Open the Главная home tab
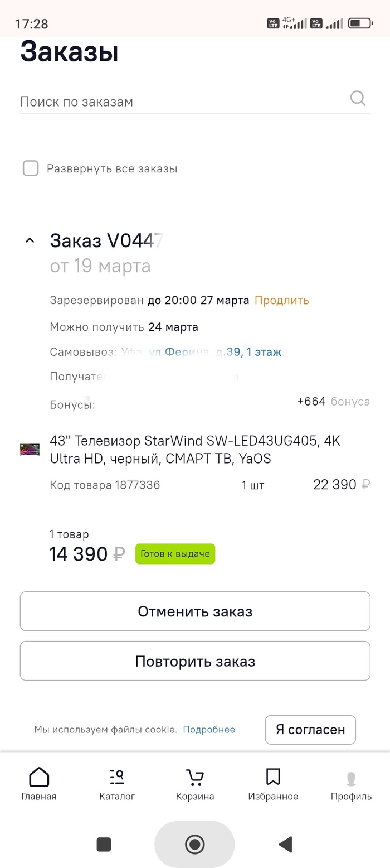 [x=39, y=784]
